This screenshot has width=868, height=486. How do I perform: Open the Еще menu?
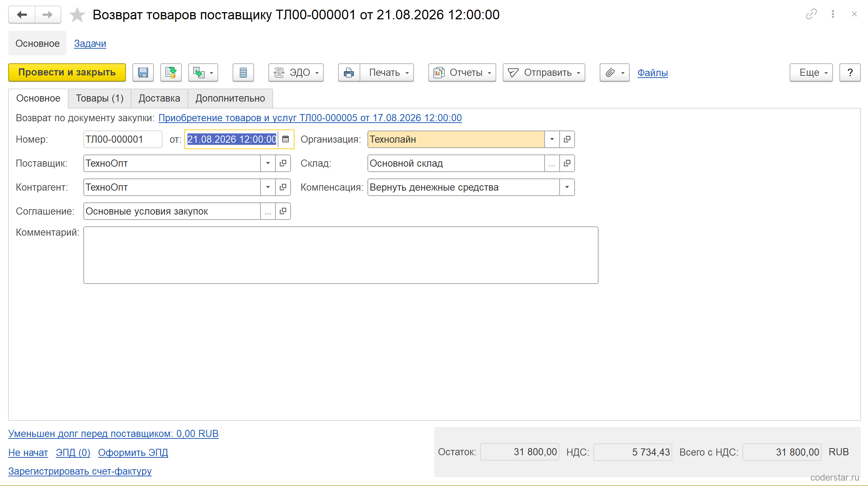pyautogui.click(x=811, y=73)
